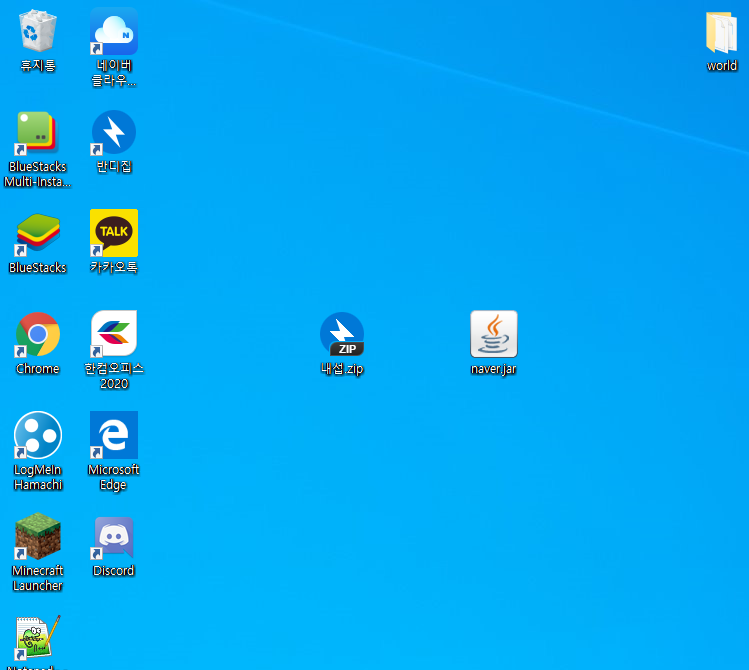Click the 'Microsoft Edge' label text
749x670 pixels.
[114, 477]
